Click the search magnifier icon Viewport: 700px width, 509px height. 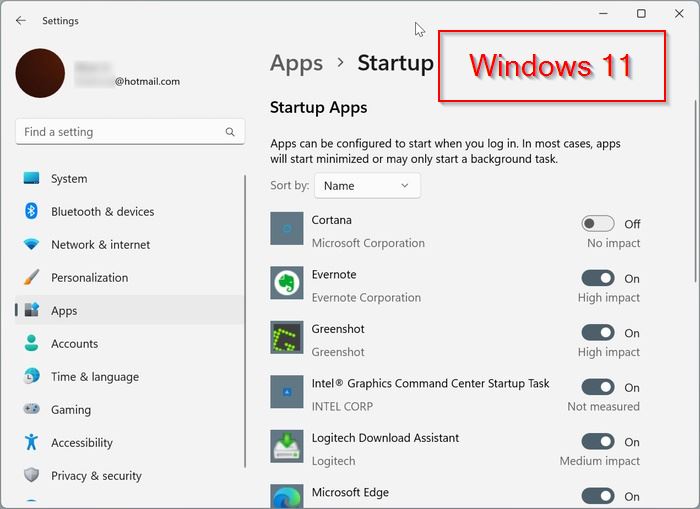point(230,132)
